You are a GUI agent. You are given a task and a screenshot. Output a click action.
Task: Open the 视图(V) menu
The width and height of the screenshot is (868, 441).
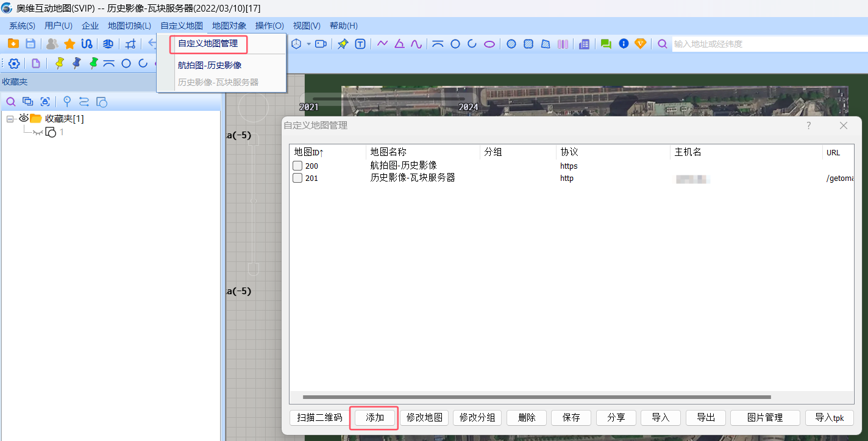tap(307, 26)
